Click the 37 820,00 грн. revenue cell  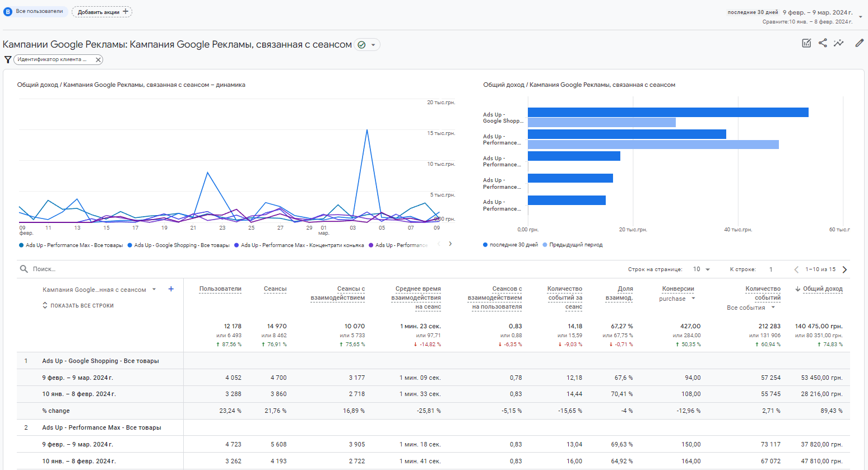coord(821,444)
